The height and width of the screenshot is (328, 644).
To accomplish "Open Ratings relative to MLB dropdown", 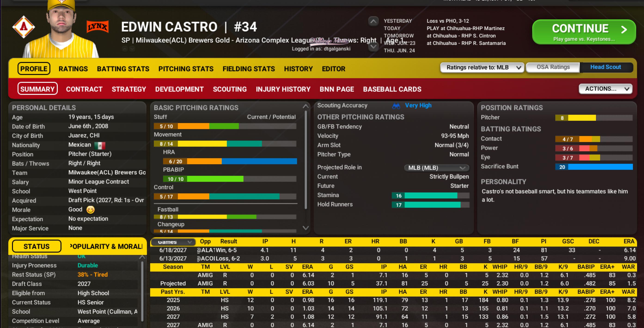I will tap(482, 68).
